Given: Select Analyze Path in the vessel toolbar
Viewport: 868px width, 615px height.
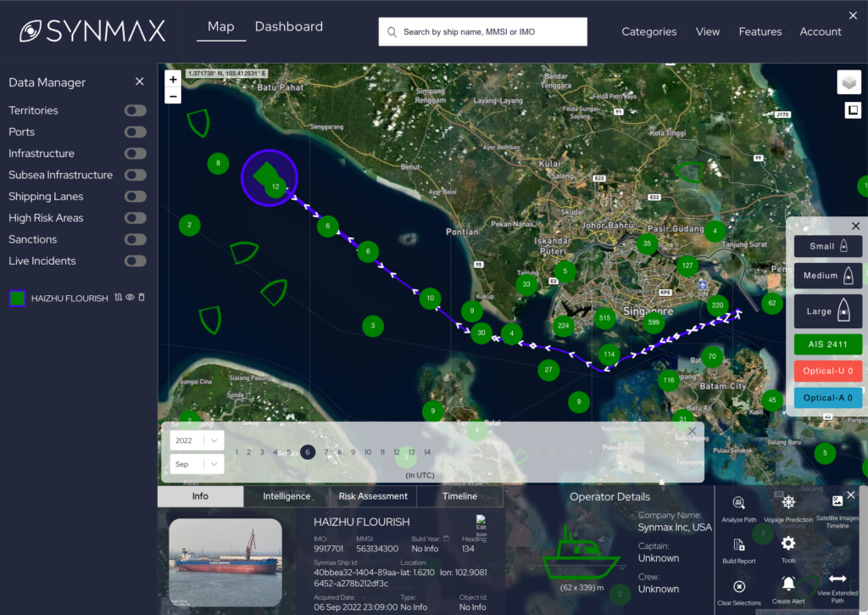Looking at the screenshot, I should [x=738, y=503].
